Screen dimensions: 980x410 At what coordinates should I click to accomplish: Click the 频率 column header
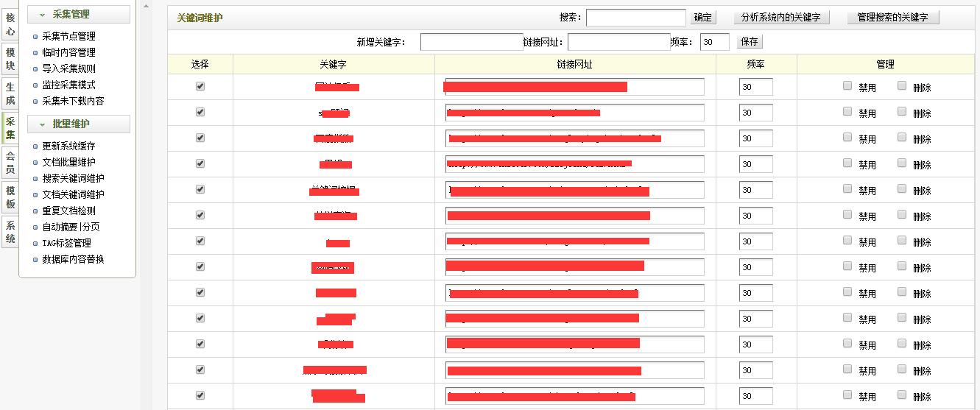click(x=756, y=65)
